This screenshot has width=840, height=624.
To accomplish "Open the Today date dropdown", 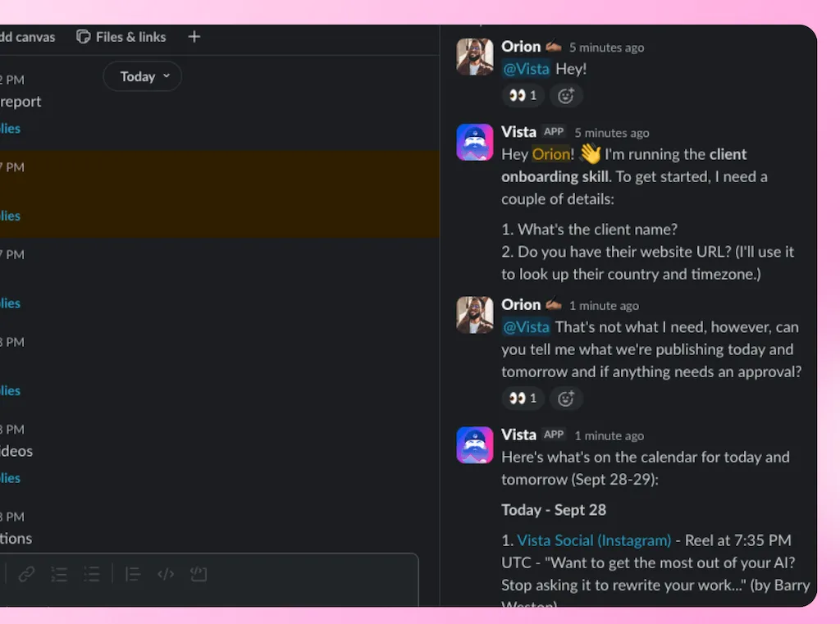I will [x=143, y=76].
